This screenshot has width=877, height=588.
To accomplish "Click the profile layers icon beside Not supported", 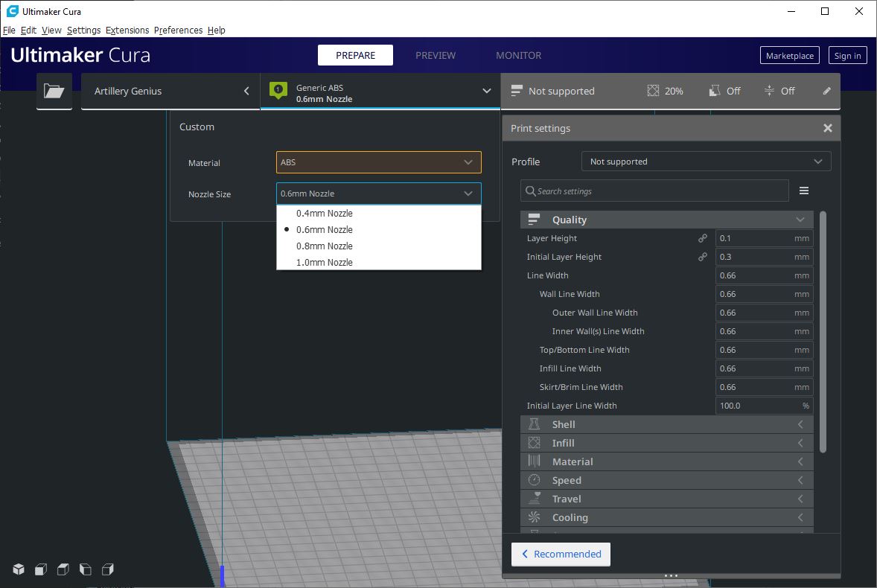I will 517,91.
